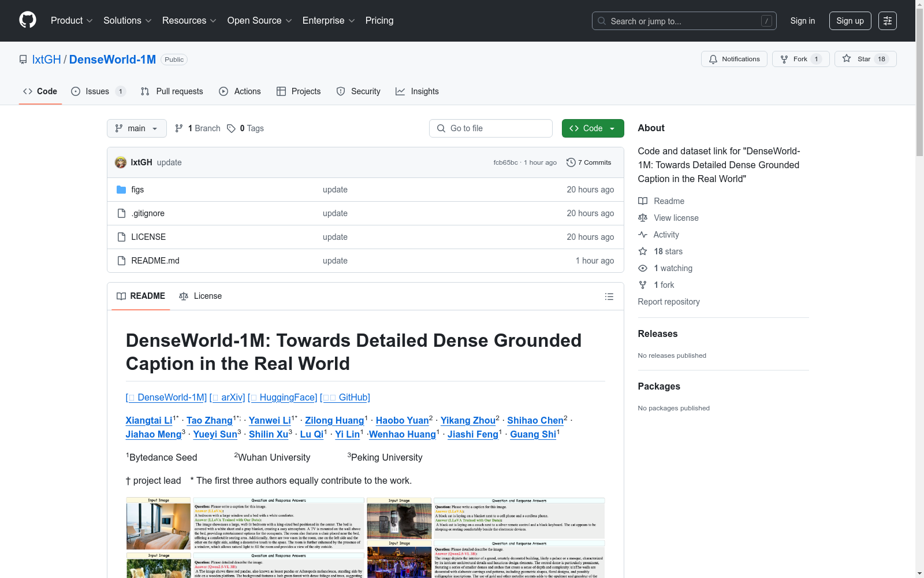Click the Notifications bell button
Viewport: 924px width, 578px height.
coord(734,59)
